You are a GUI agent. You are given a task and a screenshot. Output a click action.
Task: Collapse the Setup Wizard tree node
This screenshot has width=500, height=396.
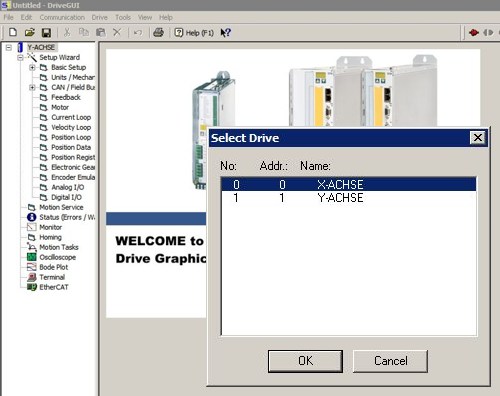point(20,57)
